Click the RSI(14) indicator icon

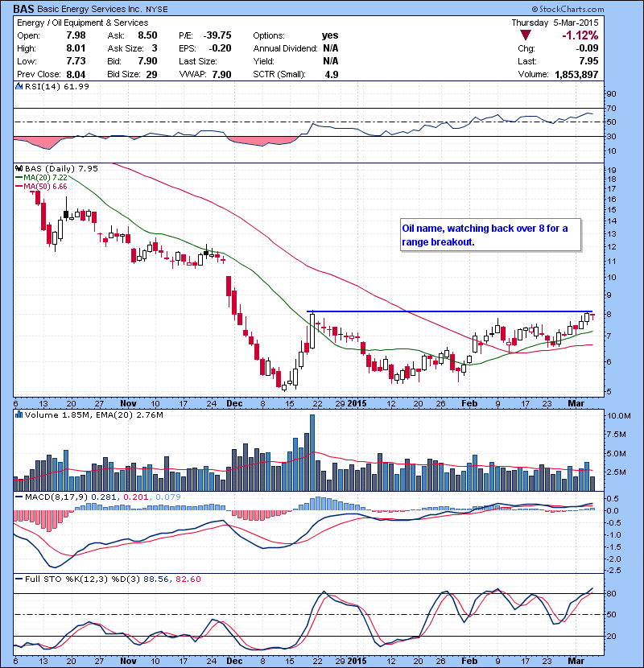pyautogui.click(x=19, y=86)
